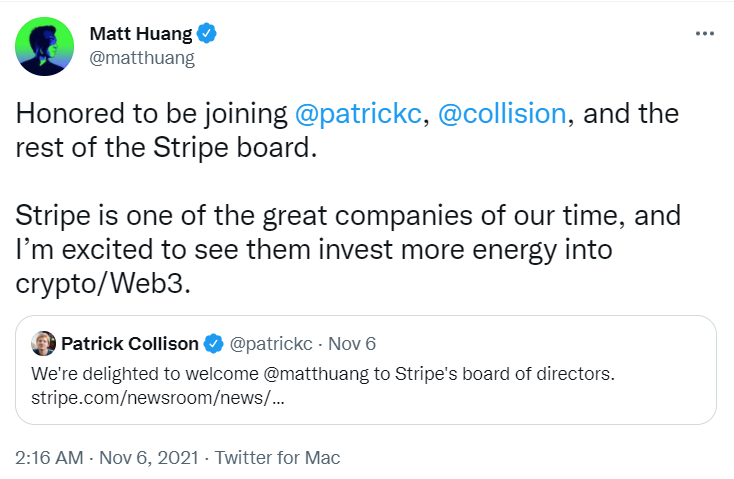Click Patrick Collison's verified badge
The image size is (734, 479).
[214, 344]
